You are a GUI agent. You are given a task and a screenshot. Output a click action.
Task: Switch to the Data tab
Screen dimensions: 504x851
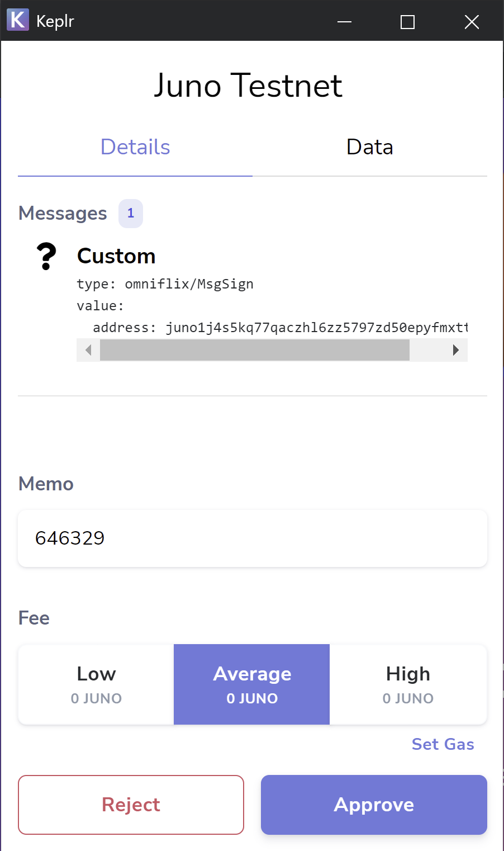[370, 147]
